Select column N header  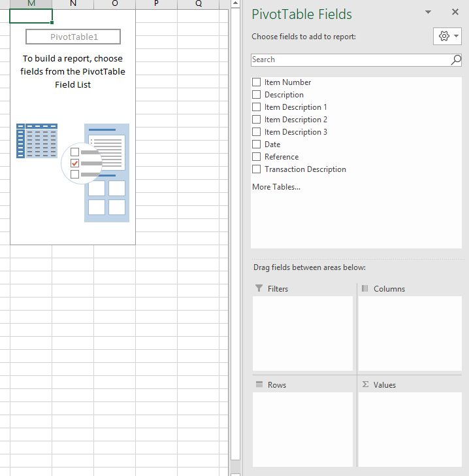point(73,4)
